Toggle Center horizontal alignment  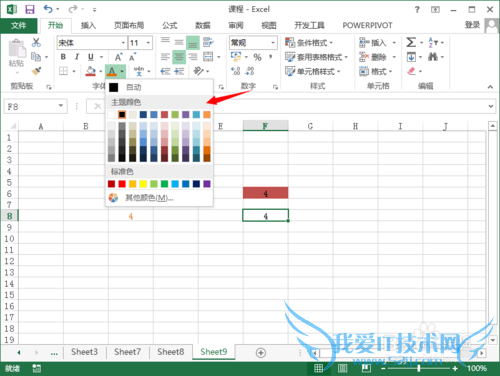coord(179,57)
